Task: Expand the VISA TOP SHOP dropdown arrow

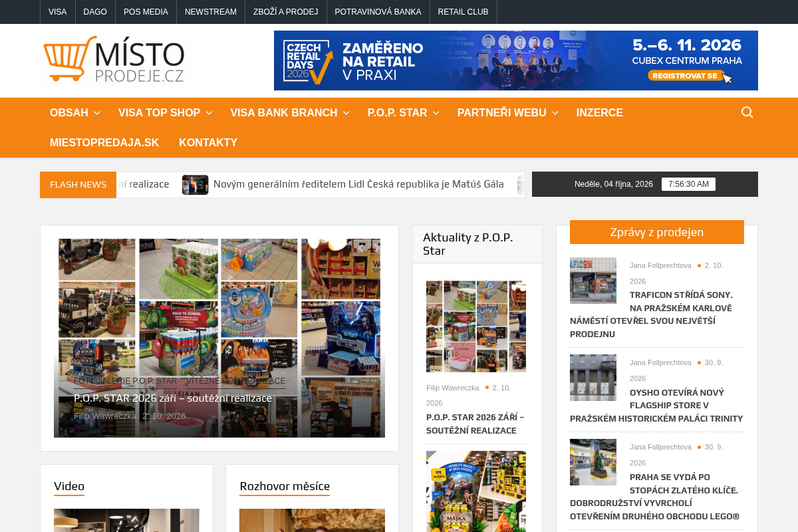Action: point(209,113)
